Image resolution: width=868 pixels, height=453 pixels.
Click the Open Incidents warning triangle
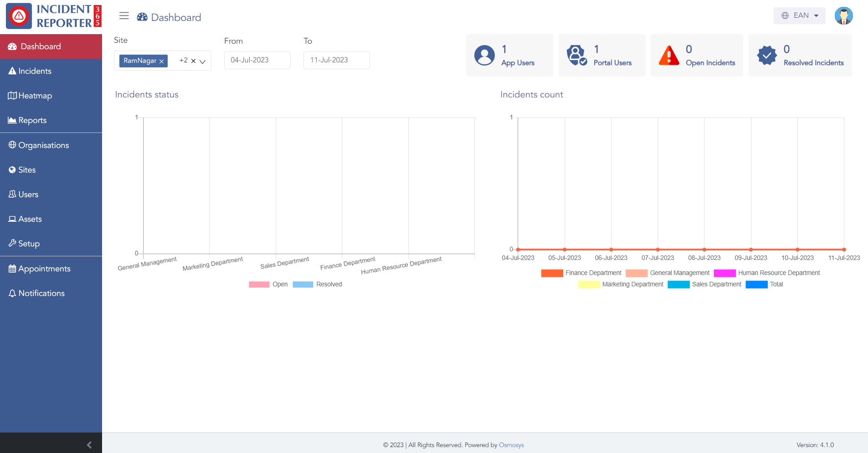pyautogui.click(x=669, y=56)
